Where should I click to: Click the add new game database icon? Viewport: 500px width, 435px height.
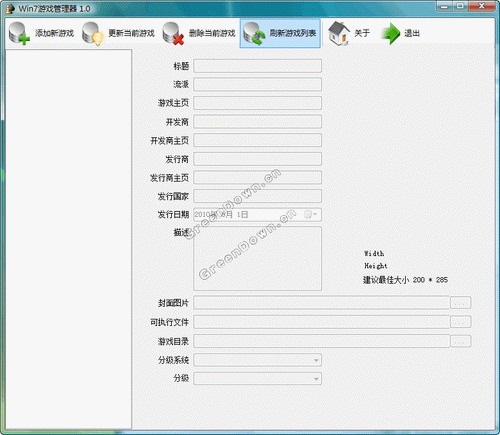19,33
